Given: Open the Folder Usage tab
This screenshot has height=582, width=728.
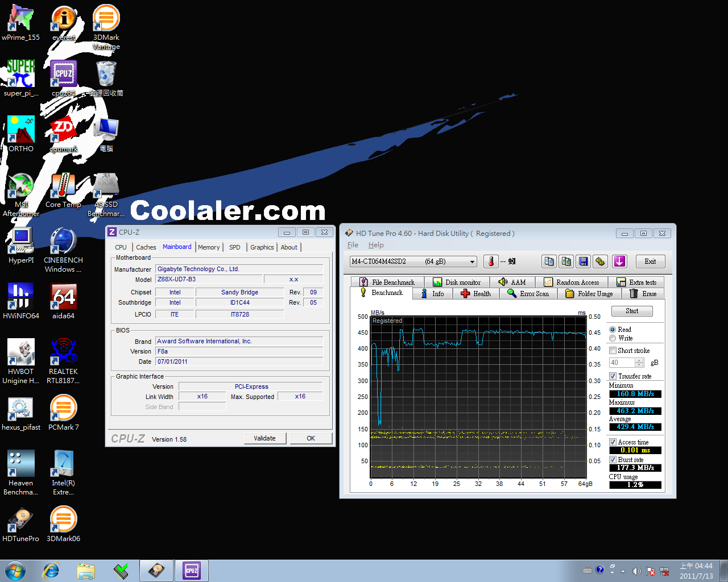Looking at the screenshot, I should (x=589, y=294).
